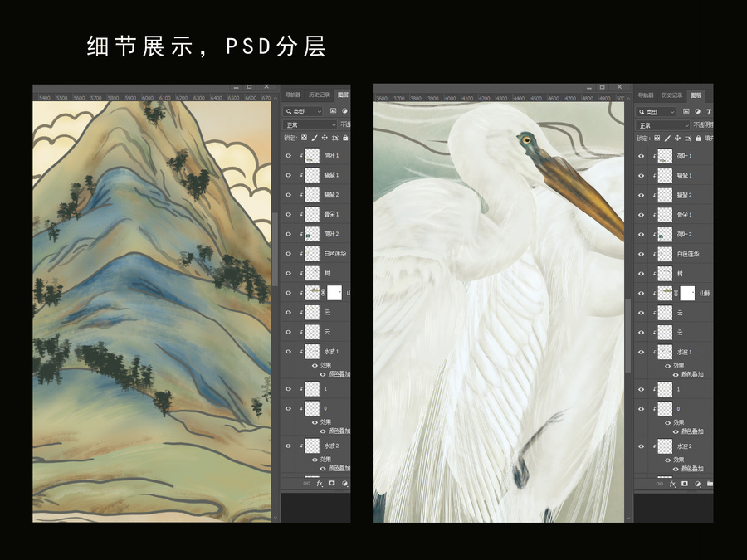Toggle 水波1 效果 eye in left panel
Image resolution: width=747 pixels, height=560 pixels.
point(315,365)
